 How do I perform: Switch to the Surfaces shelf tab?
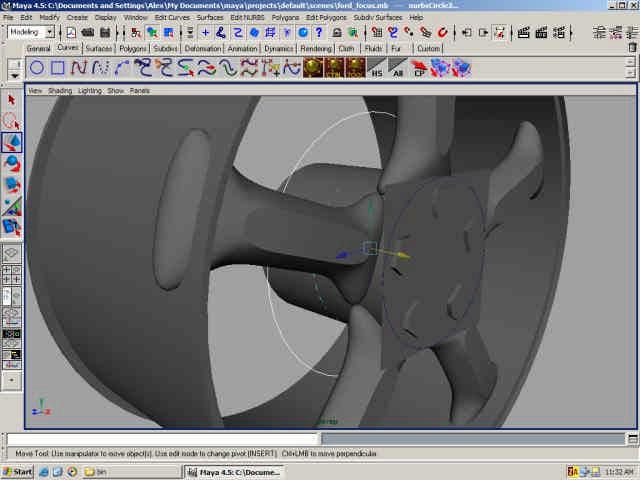pyautogui.click(x=98, y=48)
